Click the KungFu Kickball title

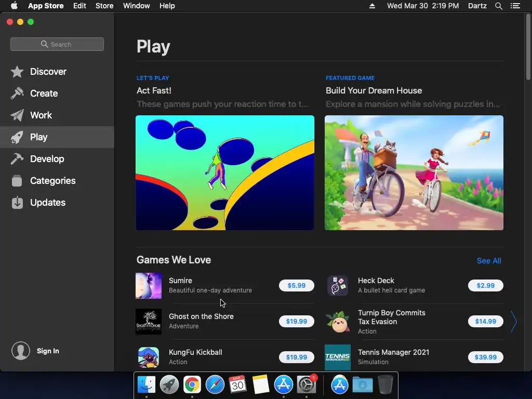pos(195,352)
